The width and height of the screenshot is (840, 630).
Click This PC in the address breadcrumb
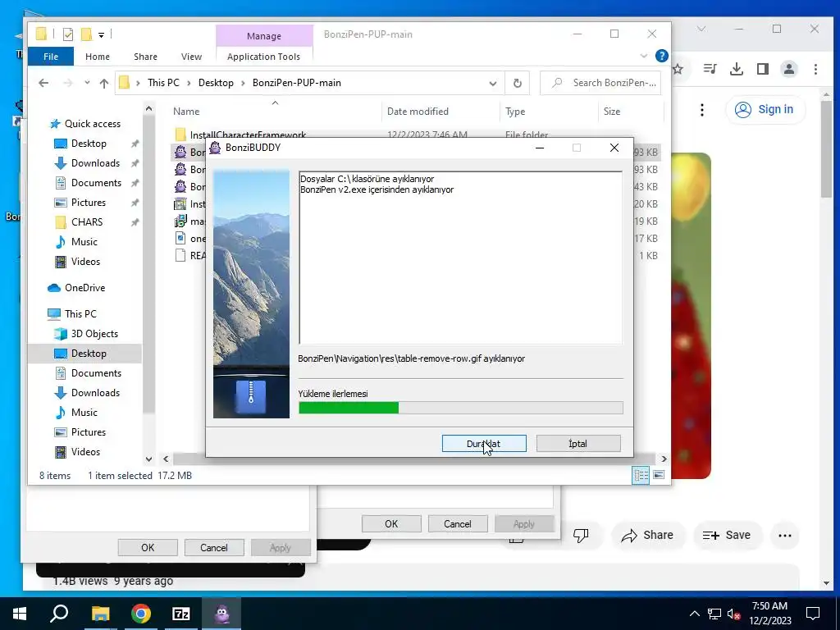pos(163,83)
